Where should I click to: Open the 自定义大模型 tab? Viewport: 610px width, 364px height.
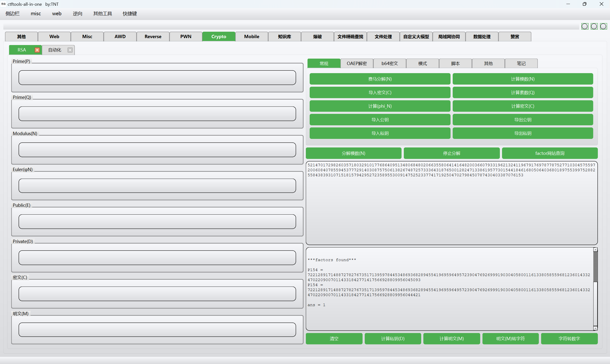(x=416, y=36)
